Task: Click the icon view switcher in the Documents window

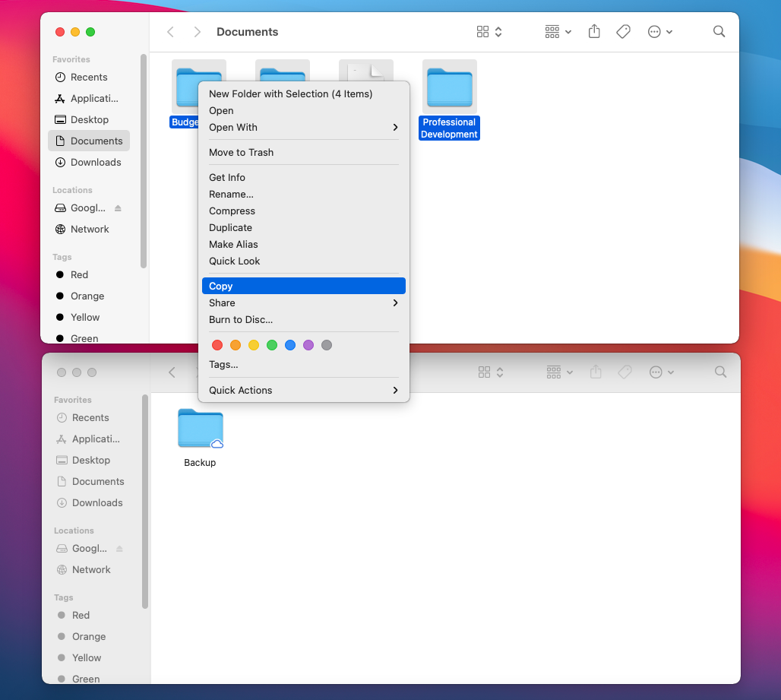Action: pyautogui.click(x=489, y=31)
